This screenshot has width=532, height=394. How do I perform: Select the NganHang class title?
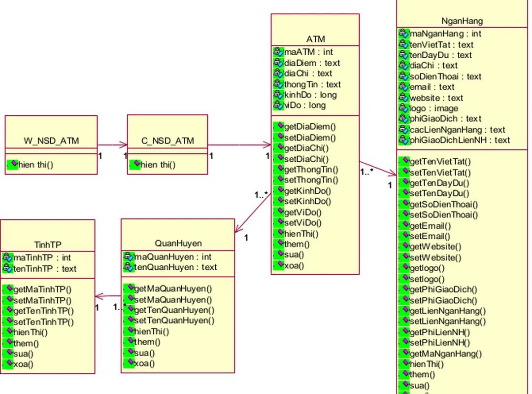pos(462,21)
